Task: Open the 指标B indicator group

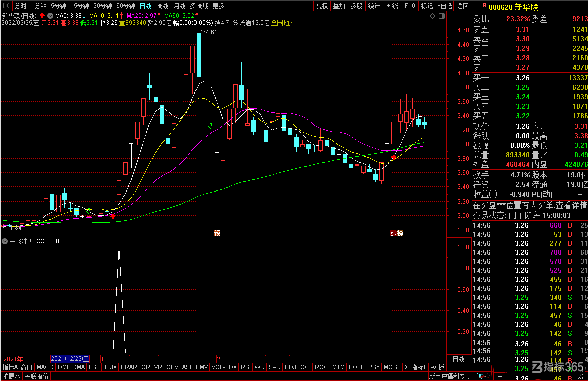Action: click(419, 367)
